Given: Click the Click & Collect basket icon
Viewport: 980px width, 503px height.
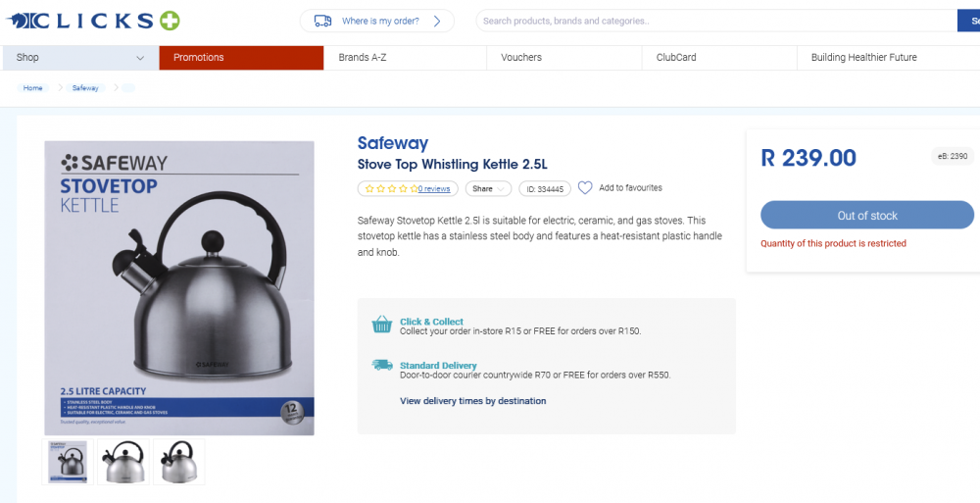Looking at the screenshot, I should click(382, 325).
